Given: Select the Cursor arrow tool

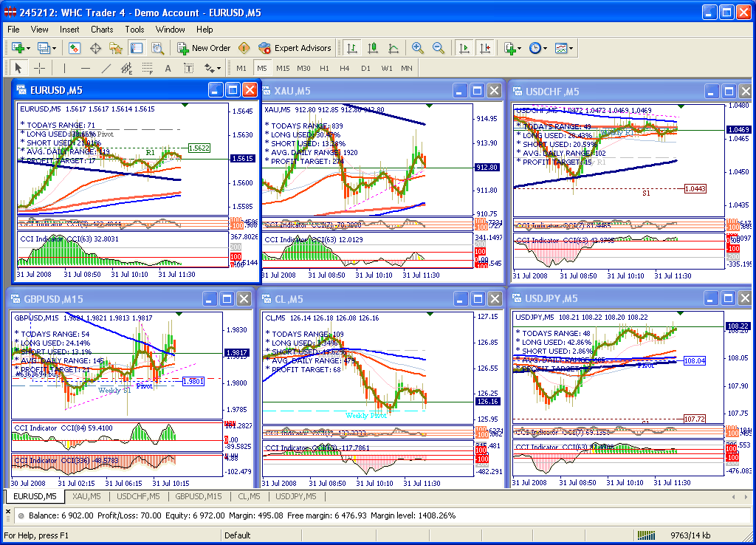Looking at the screenshot, I should tap(18, 68).
